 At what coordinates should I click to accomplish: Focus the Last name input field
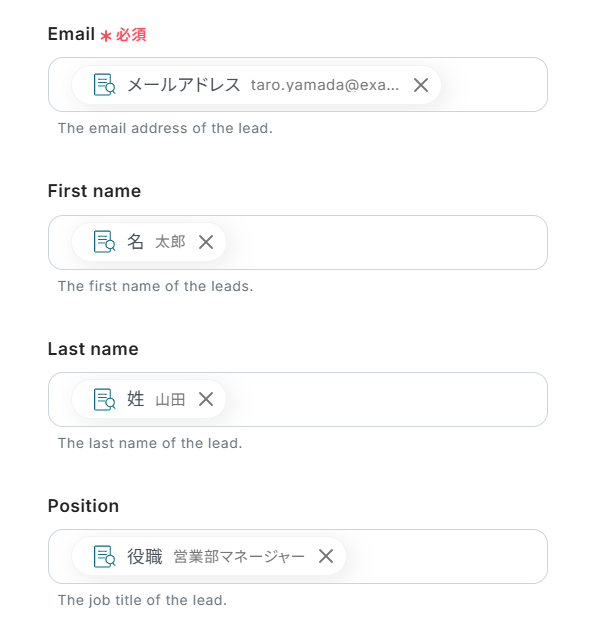pyautogui.click(x=298, y=400)
